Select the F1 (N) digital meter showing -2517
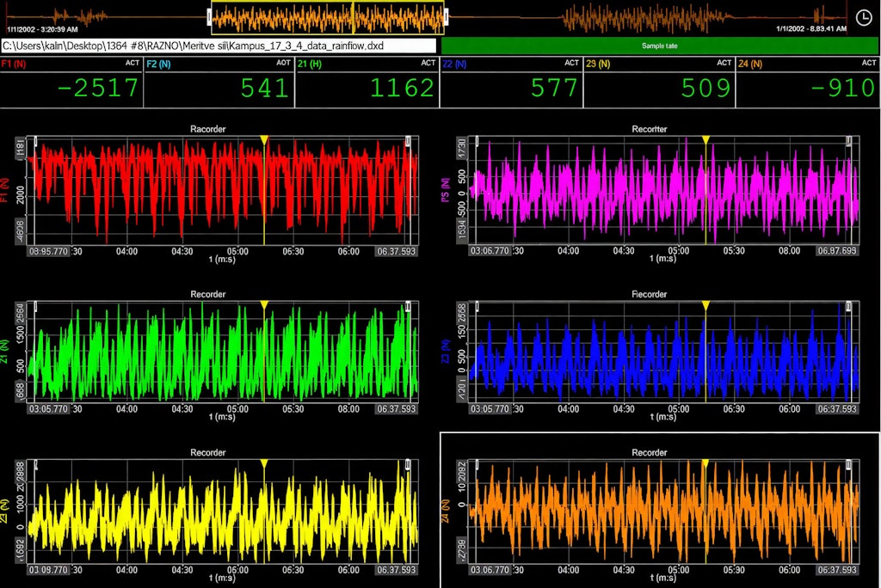This screenshot has height=588, width=881. coord(71,82)
